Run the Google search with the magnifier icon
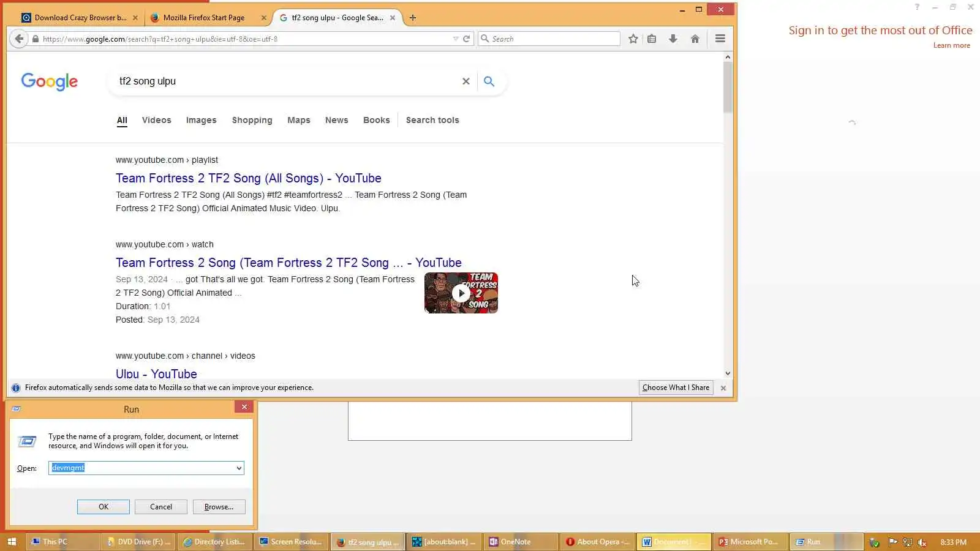 tap(489, 81)
